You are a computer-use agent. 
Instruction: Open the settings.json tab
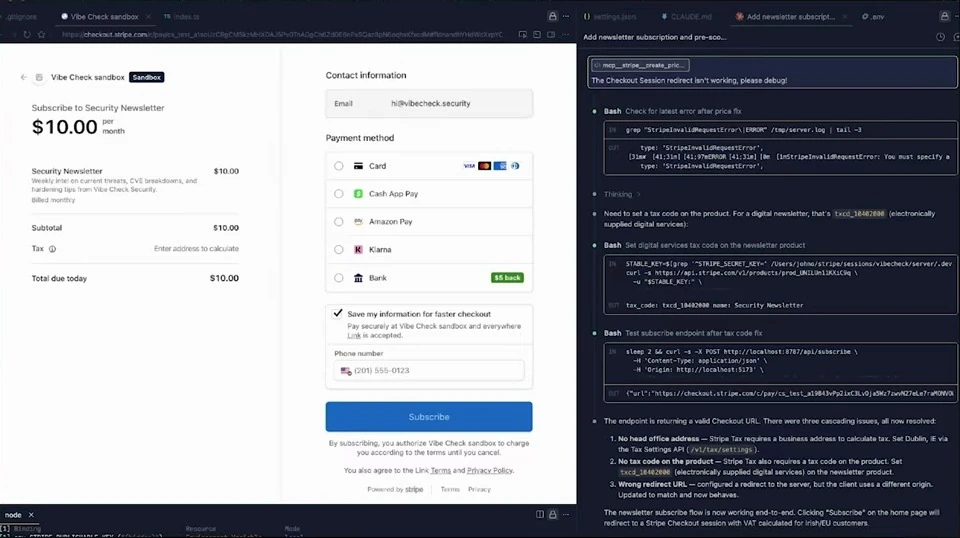(610, 17)
